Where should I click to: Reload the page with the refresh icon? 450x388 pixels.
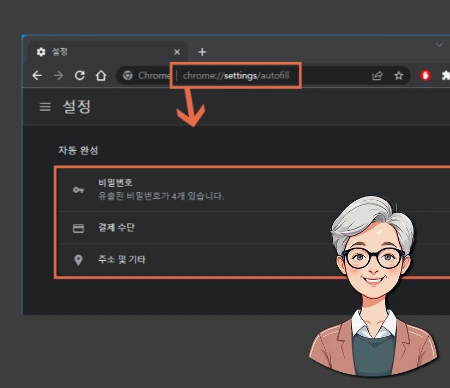[x=80, y=76]
